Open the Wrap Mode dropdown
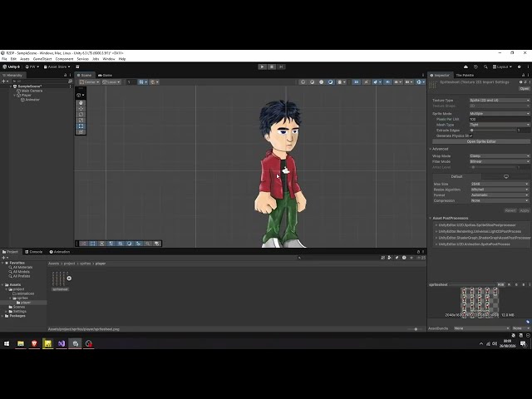This screenshot has height=399, width=532. [x=499, y=156]
